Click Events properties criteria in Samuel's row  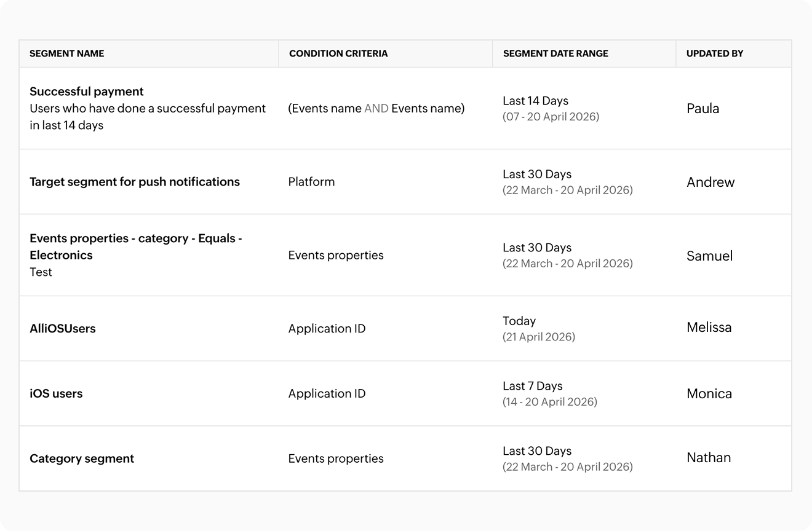pos(336,255)
